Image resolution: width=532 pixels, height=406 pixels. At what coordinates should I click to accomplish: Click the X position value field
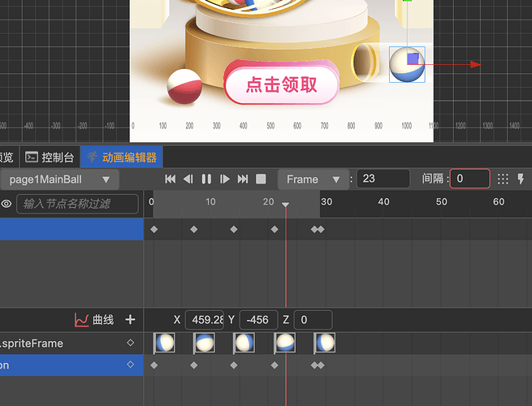[204, 320]
